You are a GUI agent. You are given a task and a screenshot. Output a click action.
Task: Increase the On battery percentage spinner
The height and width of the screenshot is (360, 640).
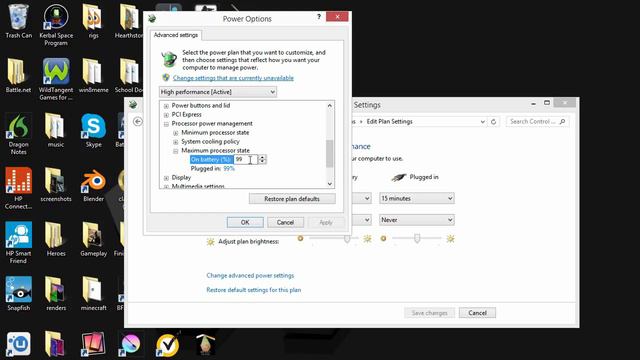click(x=262, y=157)
